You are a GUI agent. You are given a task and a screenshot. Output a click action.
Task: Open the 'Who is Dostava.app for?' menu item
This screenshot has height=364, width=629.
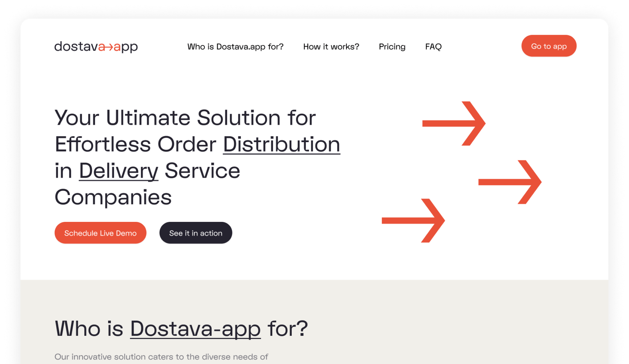pos(236,46)
